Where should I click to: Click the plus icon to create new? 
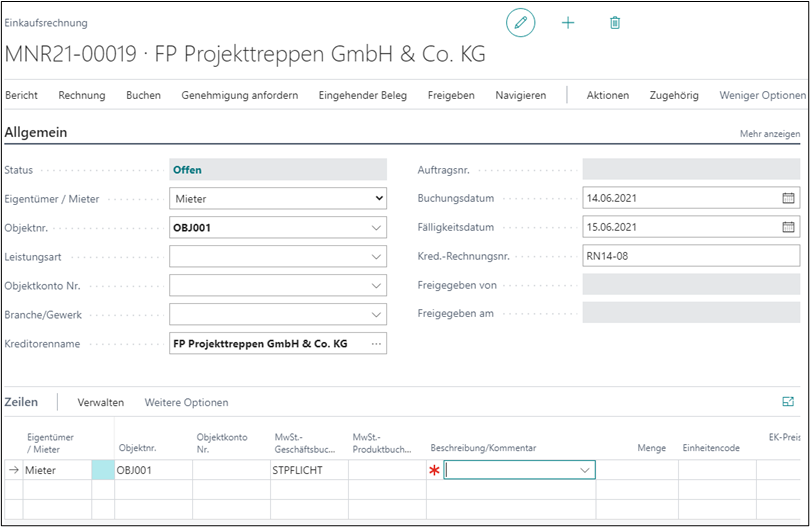point(568,22)
